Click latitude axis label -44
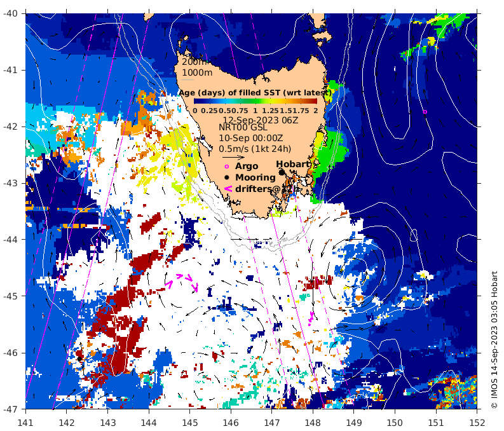Viewport: 504px width, 431px height. 10,240
